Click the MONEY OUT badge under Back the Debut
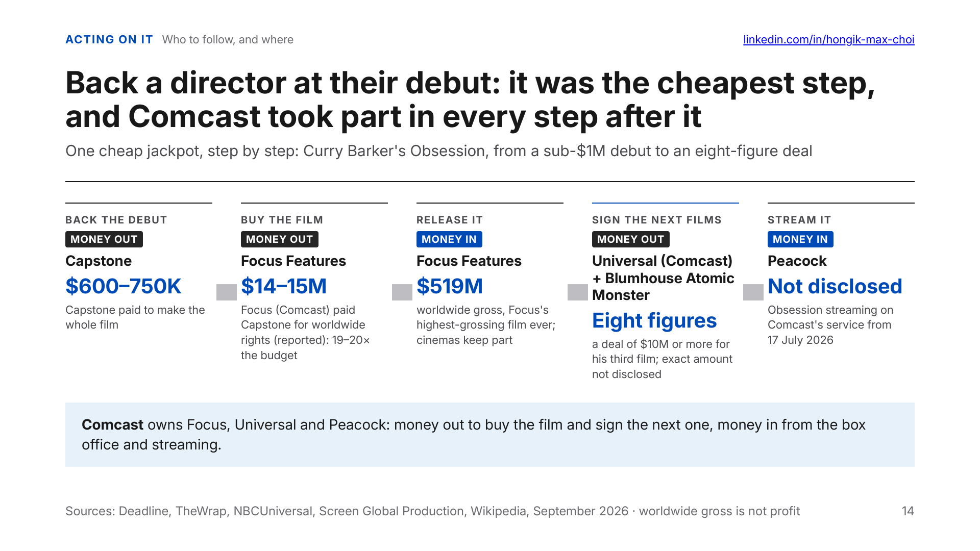The image size is (980, 551). pyautogui.click(x=104, y=239)
